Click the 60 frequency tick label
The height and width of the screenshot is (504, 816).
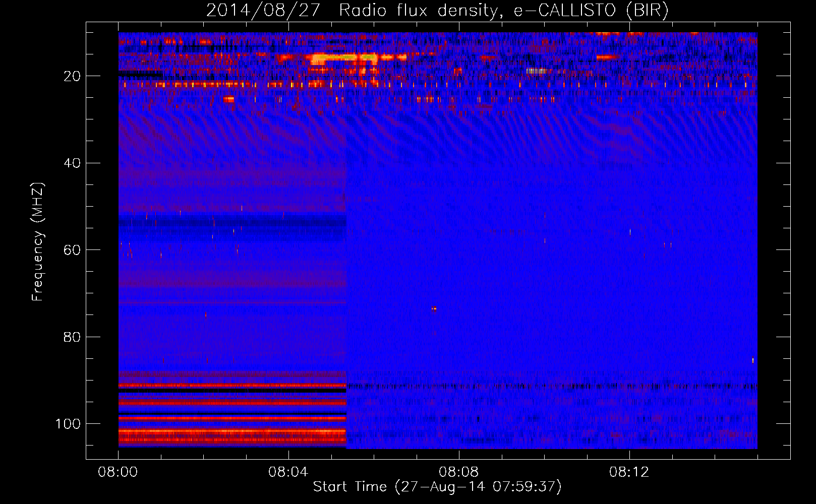point(73,250)
